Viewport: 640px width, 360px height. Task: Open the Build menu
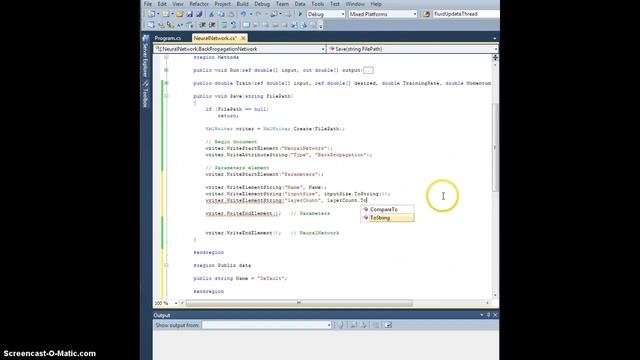pos(242,4)
